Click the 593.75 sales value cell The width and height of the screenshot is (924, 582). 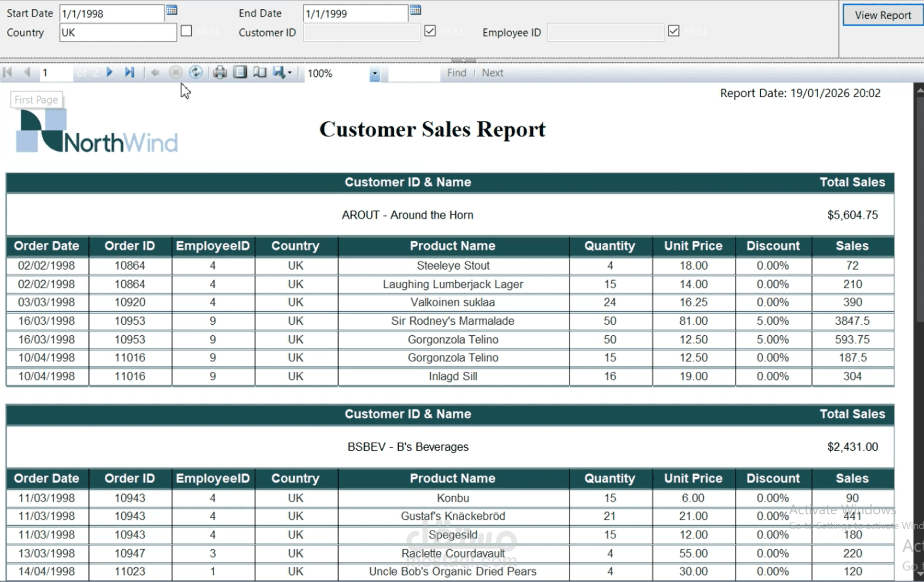(852, 340)
